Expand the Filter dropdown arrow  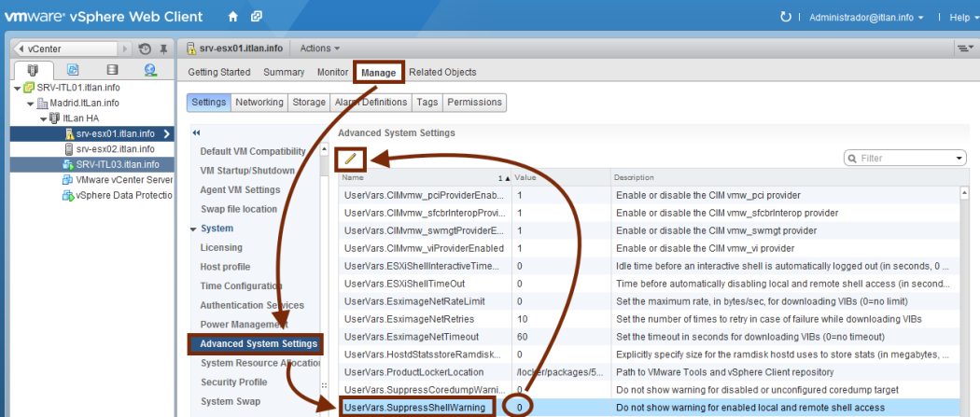[959, 159]
